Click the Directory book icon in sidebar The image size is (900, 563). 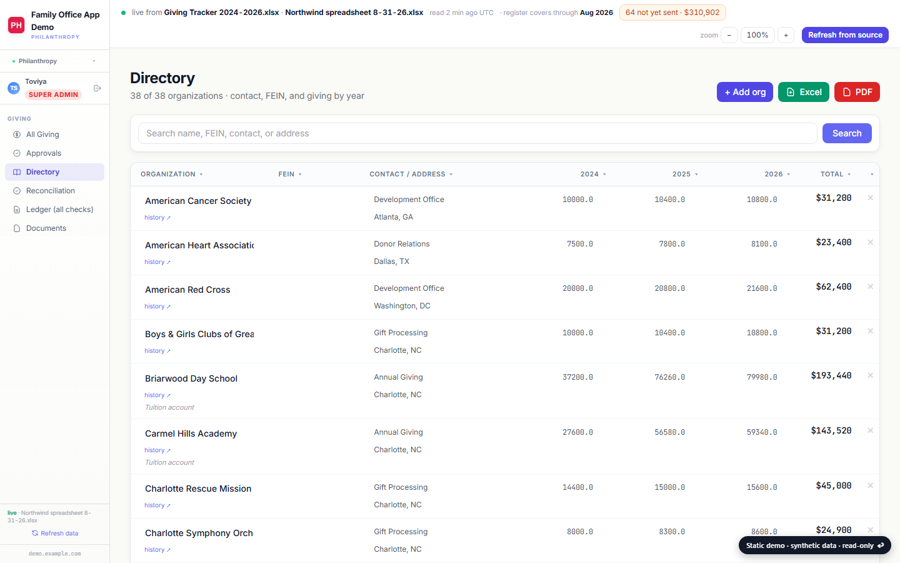click(17, 172)
